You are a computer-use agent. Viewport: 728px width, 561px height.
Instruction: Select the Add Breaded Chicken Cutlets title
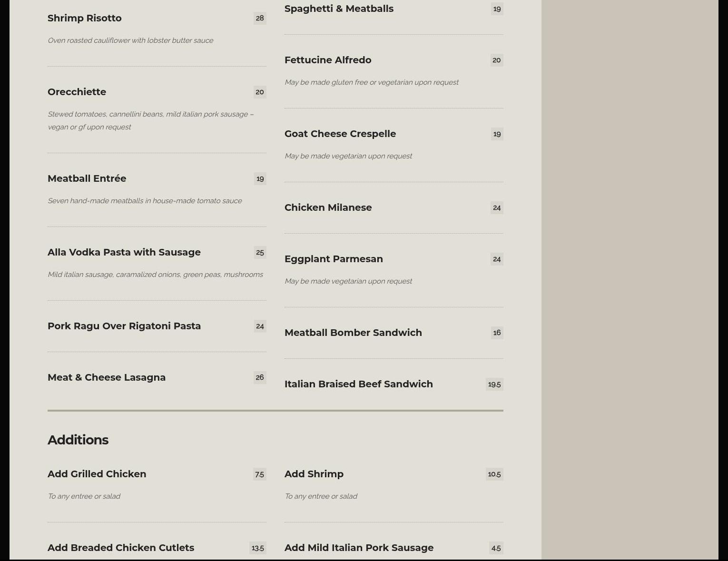(x=121, y=548)
